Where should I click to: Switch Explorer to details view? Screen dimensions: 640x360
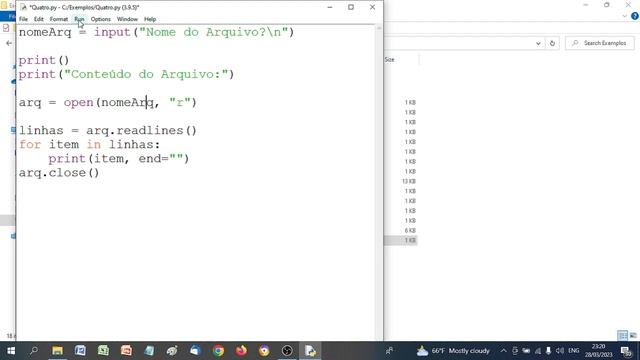click(622, 335)
